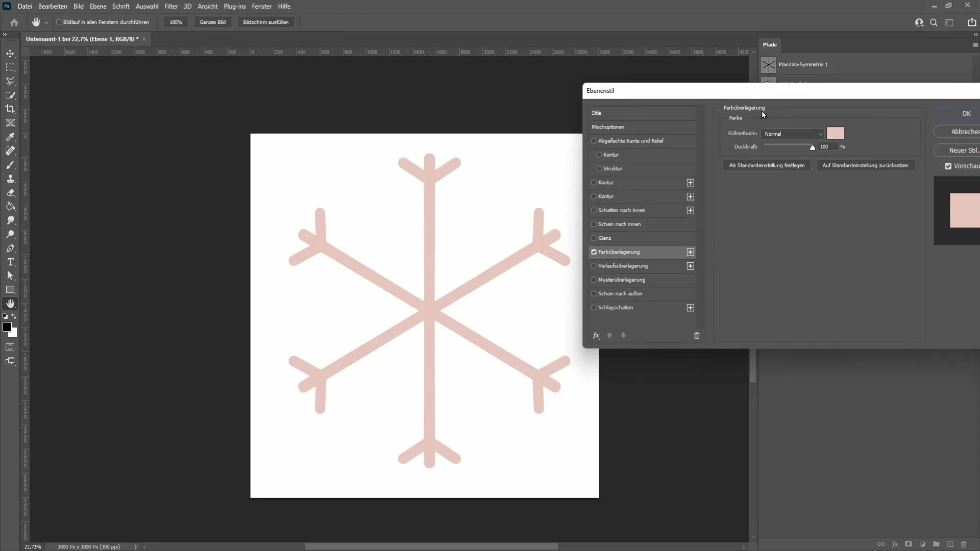Select the Clone Stamp tool

tap(11, 178)
